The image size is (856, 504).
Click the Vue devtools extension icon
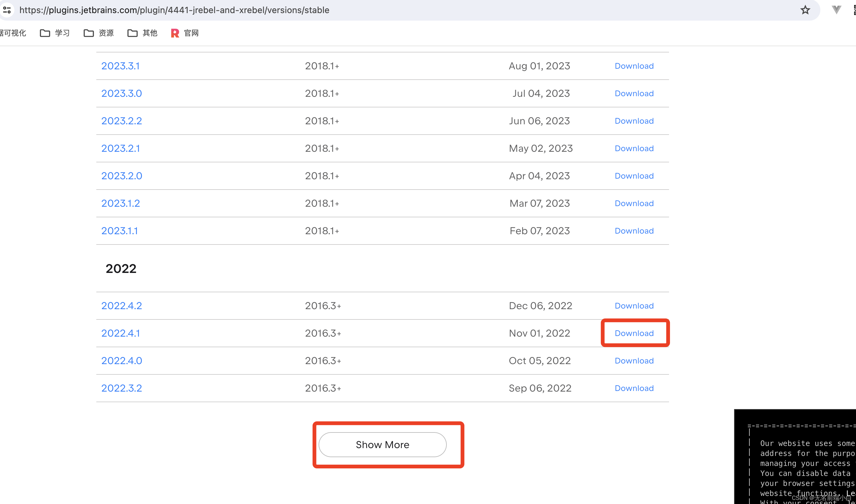tap(836, 10)
